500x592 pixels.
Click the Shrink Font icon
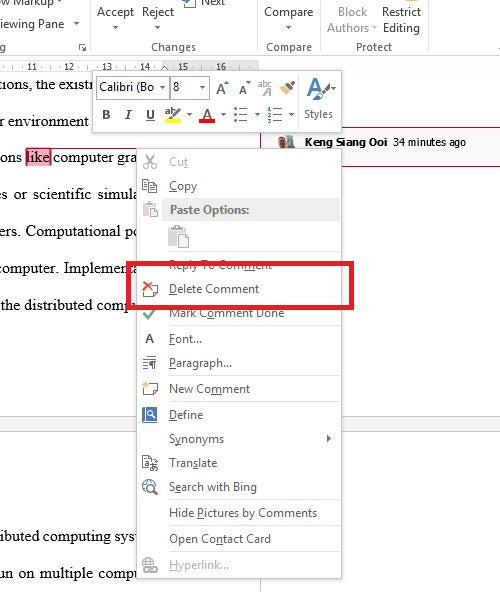(244, 88)
